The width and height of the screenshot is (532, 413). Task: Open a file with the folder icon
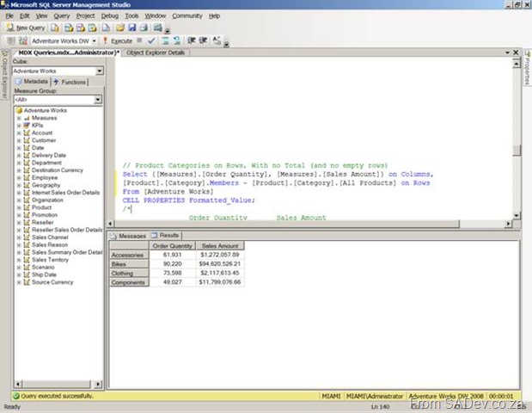119,28
